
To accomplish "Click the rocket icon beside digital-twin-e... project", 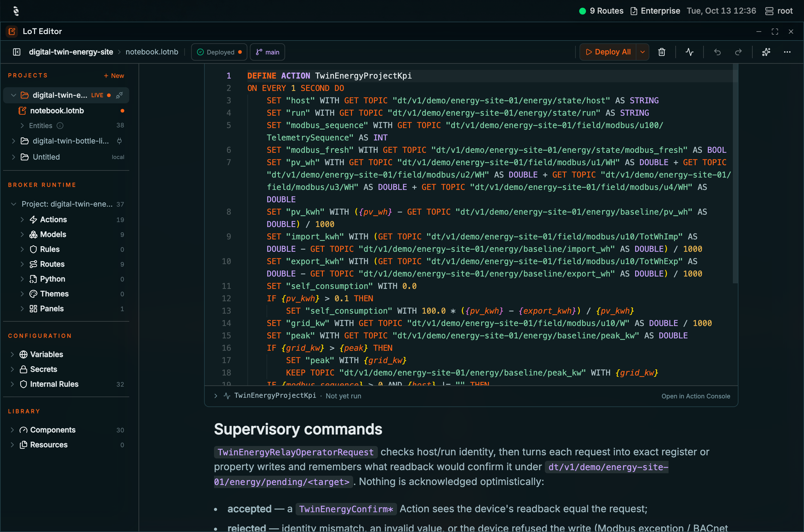I will 119,95.
